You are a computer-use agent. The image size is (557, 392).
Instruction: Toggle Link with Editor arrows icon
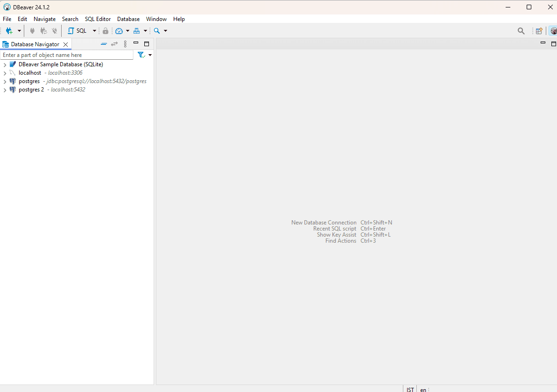[x=114, y=44]
